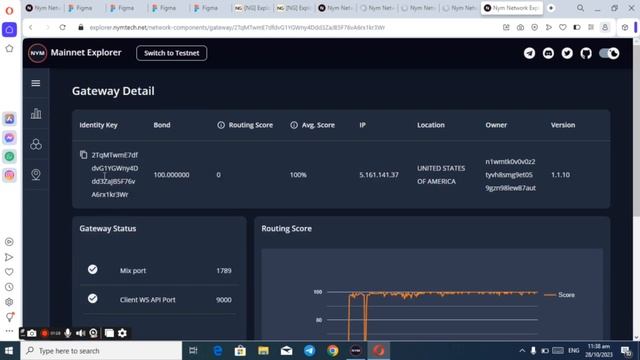Select the bond value 100.000000
Viewport: 640px width, 360px height.
(171, 175)
